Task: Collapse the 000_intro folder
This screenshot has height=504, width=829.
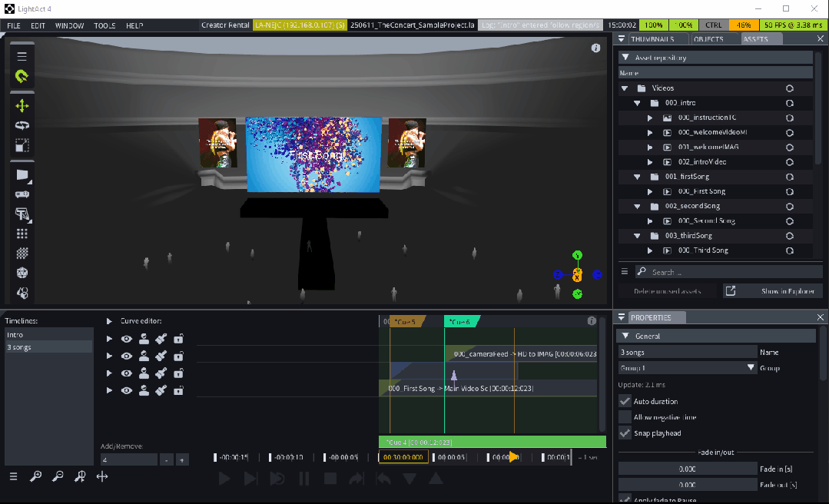Action: pyautogui.click(x=637, y=103)
